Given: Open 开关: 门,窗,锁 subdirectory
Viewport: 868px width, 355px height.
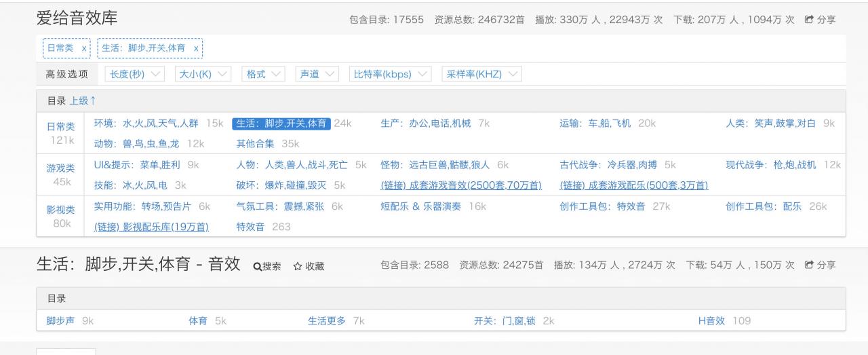Looking at the screenshot, I should pyautogui.click(x=505, y=320).
